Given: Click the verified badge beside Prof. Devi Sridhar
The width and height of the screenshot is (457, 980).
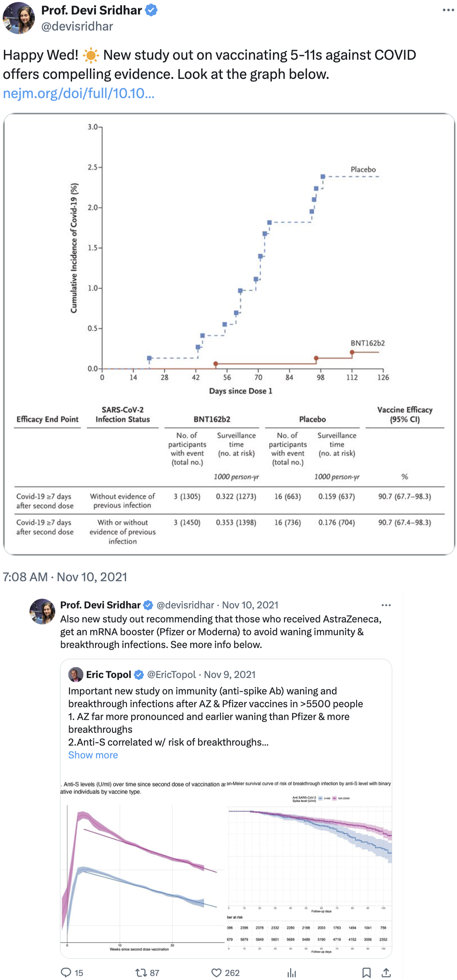Looking at the screenshot, I should pyautogui.click(x=151, y=10).
